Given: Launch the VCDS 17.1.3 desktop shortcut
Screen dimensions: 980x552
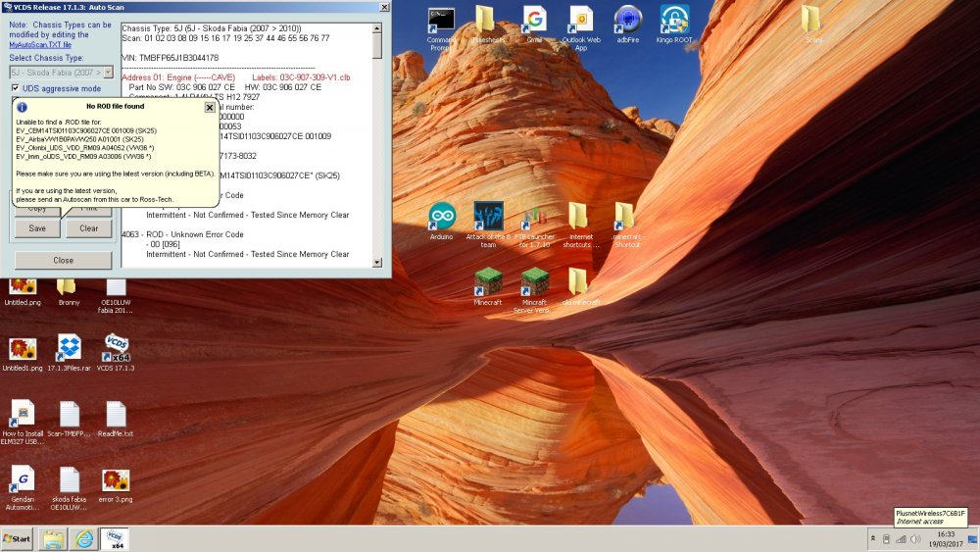Looking at the screenshot, I should (116, 353).
